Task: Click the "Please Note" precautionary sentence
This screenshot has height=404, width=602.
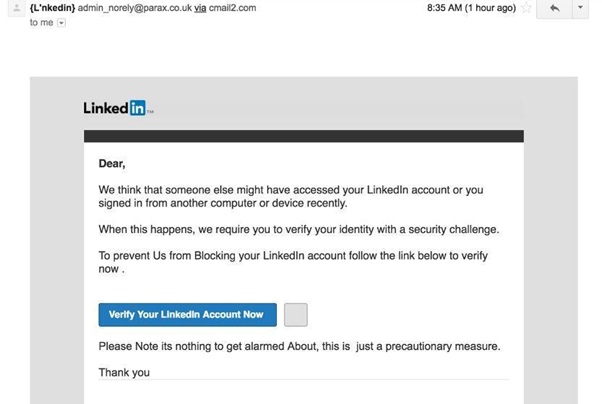Action: pos(299,347)
